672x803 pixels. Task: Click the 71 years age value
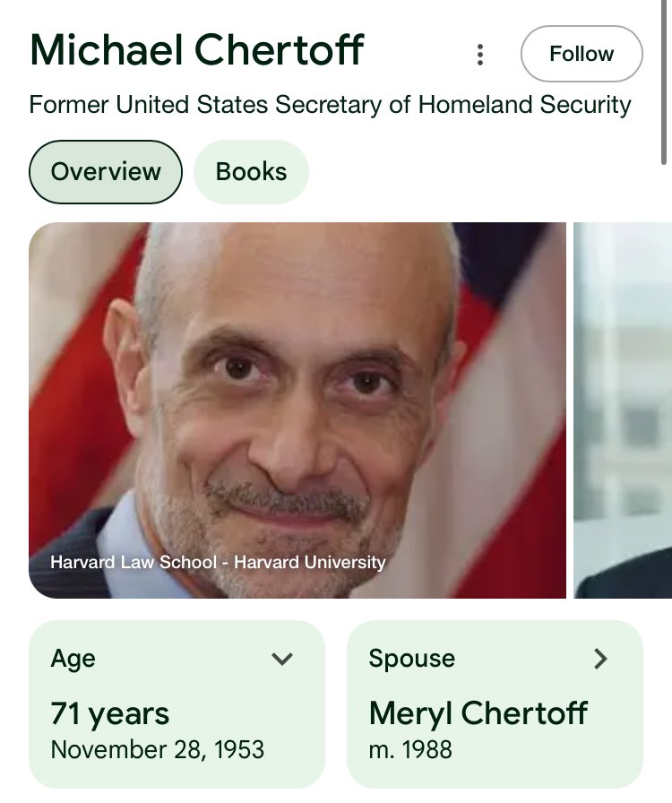[110, 713]
